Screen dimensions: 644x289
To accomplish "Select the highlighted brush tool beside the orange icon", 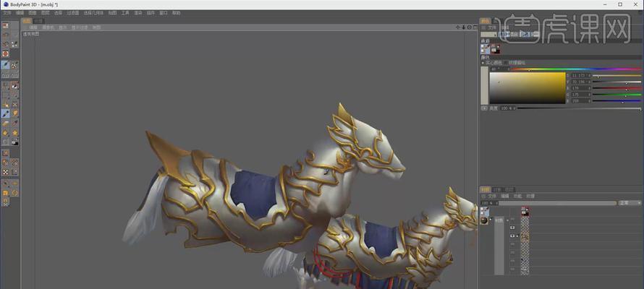I will [5, 113].
